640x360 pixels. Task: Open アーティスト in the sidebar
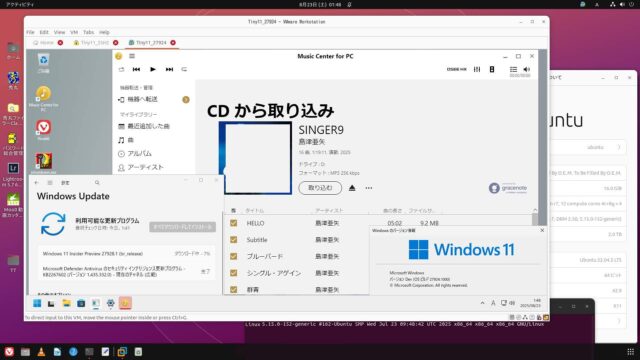pos(140,167)
